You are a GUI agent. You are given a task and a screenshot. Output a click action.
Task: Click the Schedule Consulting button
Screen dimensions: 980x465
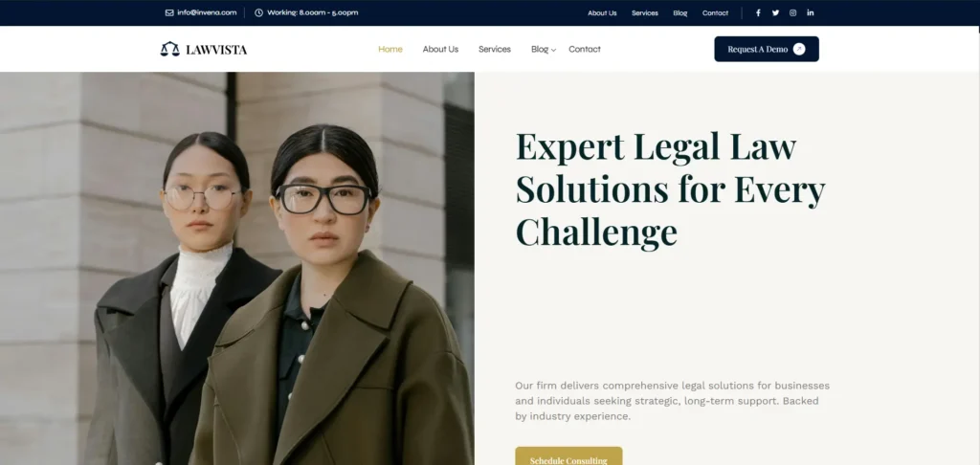[x=568, y=456]
